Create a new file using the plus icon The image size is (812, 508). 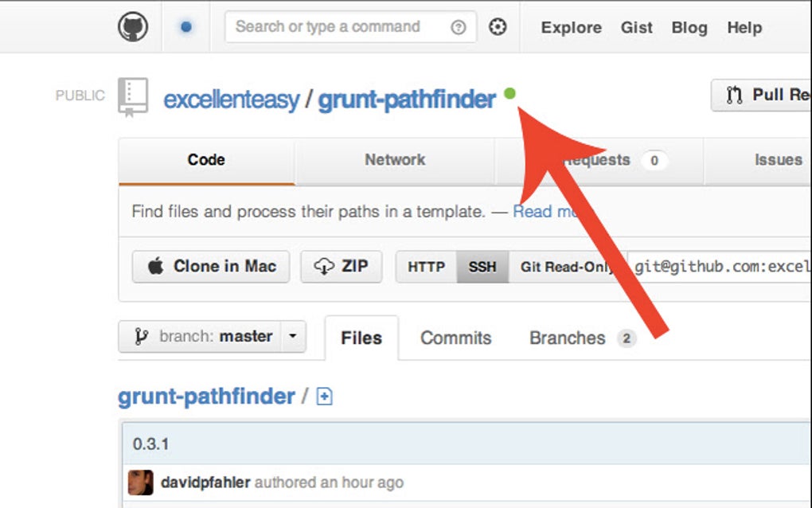(x=324, y=396)
